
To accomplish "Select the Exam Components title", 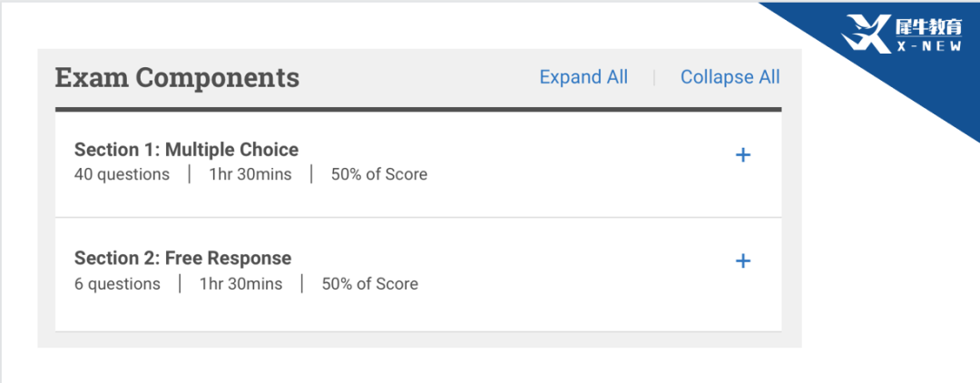I will pyautogui.click(x=177, y=78).
